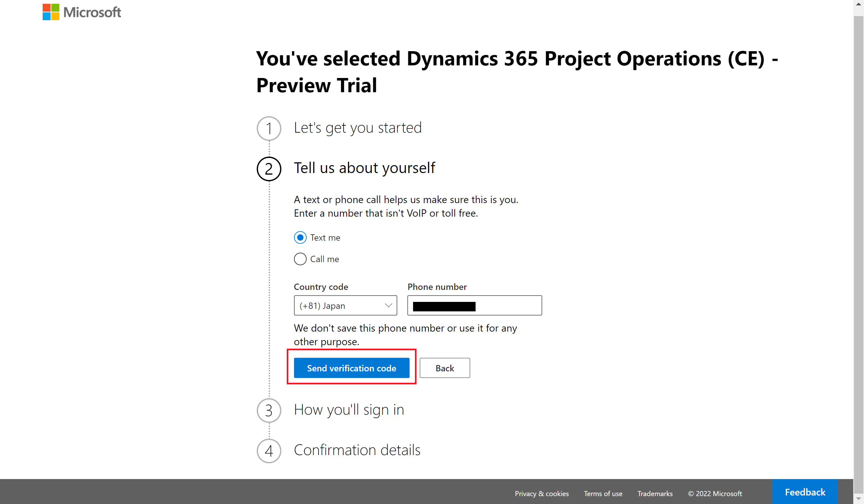
Task: Click step 1 circle icon
Action: [x=269, y=129]
